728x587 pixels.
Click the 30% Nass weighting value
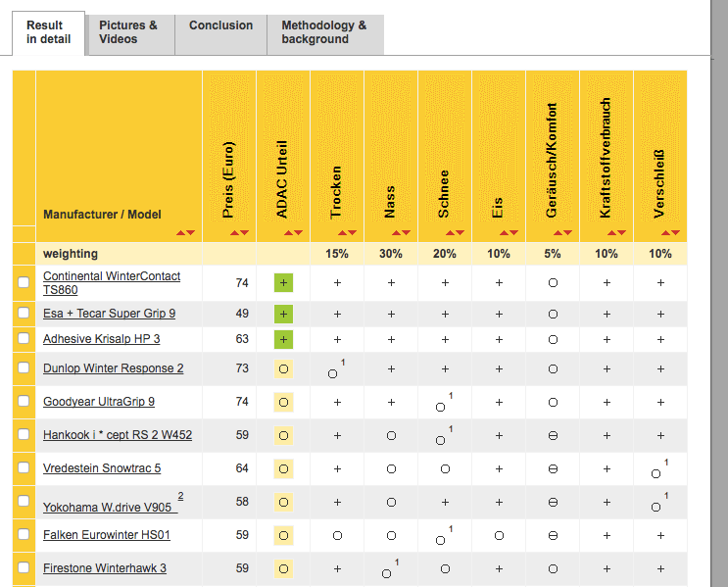(x=391, y=254)
